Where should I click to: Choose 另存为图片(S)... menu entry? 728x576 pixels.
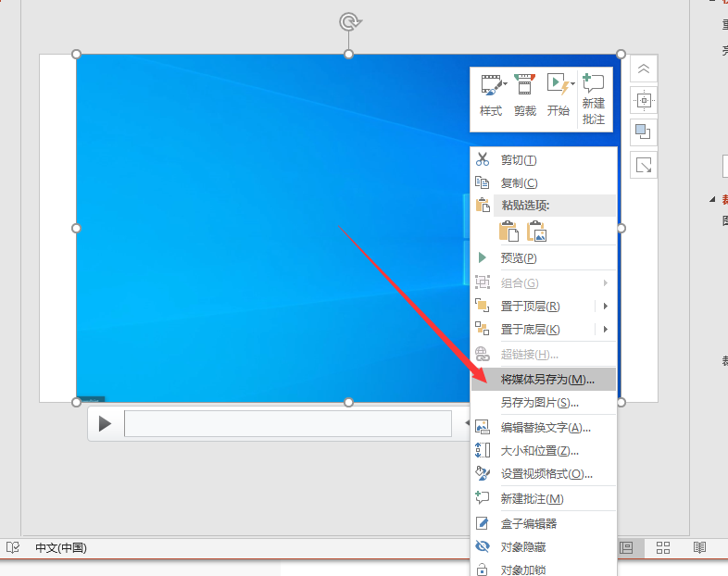pyautogui.click(x=544, y=403)
